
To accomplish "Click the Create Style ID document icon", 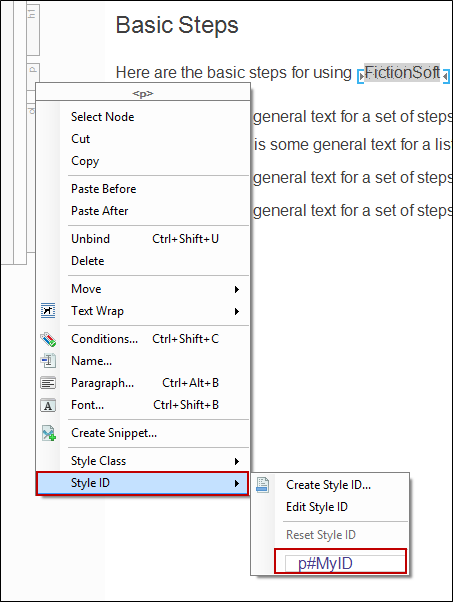I will coord(262,485).
